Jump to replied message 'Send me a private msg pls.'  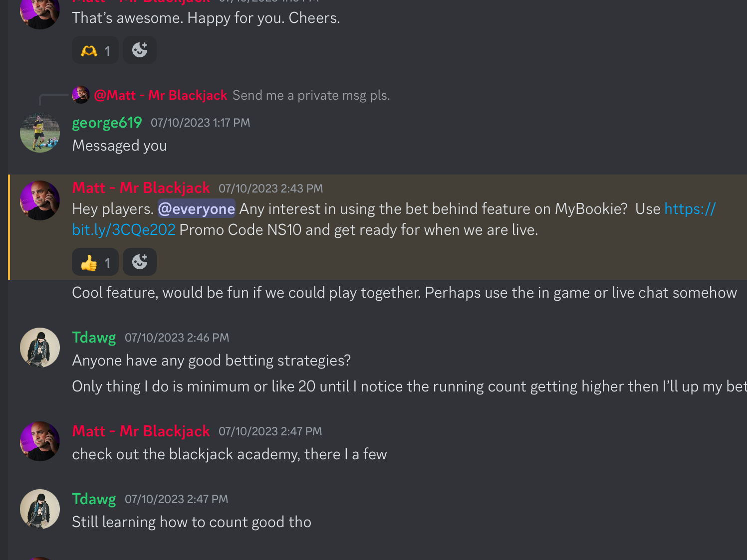[x=311, y=95]
